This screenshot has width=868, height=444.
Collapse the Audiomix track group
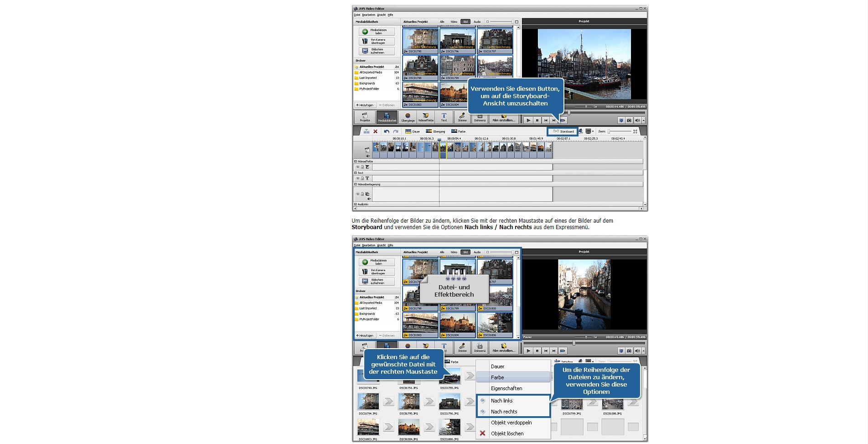click(356, 204)
